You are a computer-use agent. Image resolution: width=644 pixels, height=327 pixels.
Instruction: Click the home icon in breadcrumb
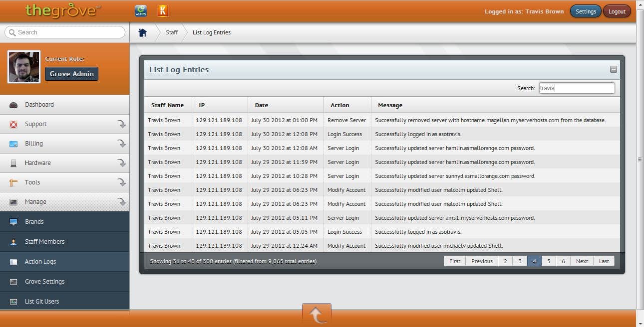click(x=143, y=32)
